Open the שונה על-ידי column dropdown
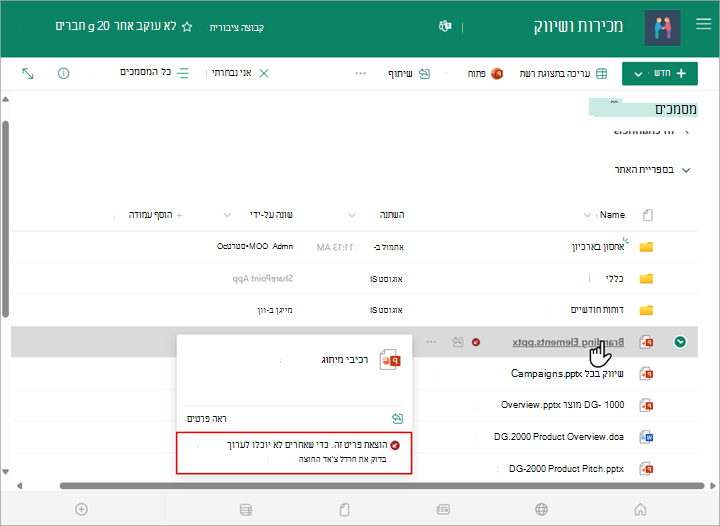This screenshot has width=720, height=526. 227,215
